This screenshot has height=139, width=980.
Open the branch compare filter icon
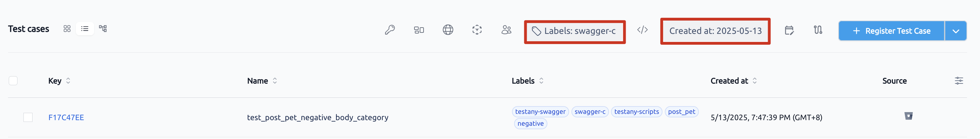(x=818, y=30)
